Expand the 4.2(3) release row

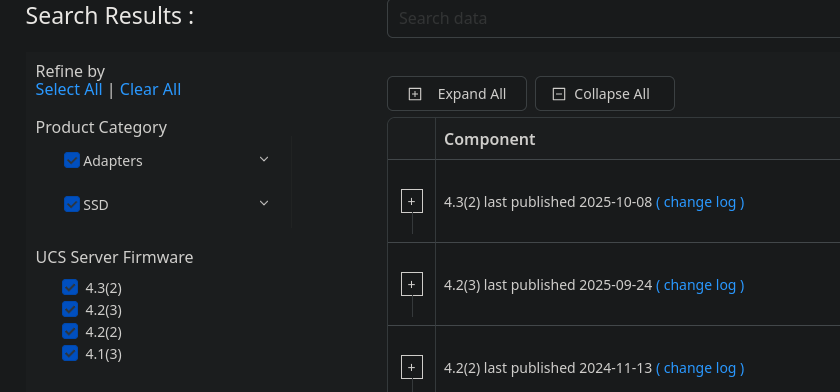click(411, 284)
